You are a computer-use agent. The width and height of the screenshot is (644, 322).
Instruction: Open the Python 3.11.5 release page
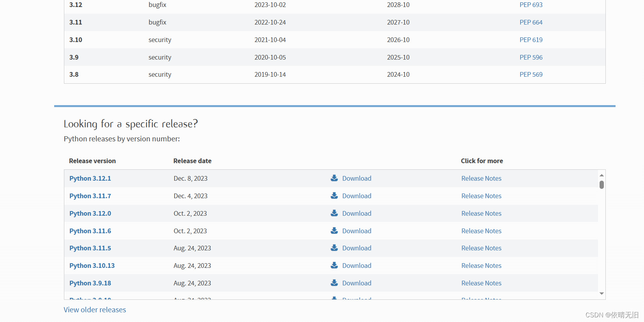[90, 248]
